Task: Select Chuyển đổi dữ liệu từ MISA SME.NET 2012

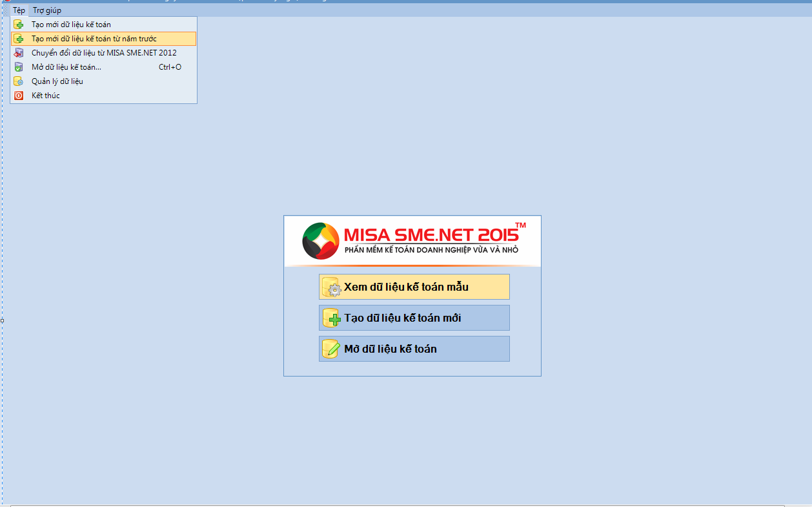Action: tap(103, 53)
